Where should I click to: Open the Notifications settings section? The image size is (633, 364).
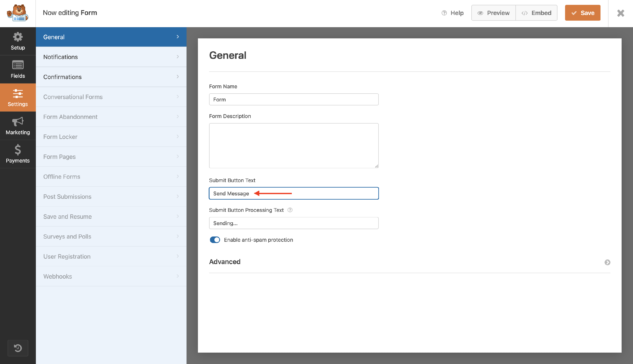[111, 57]
